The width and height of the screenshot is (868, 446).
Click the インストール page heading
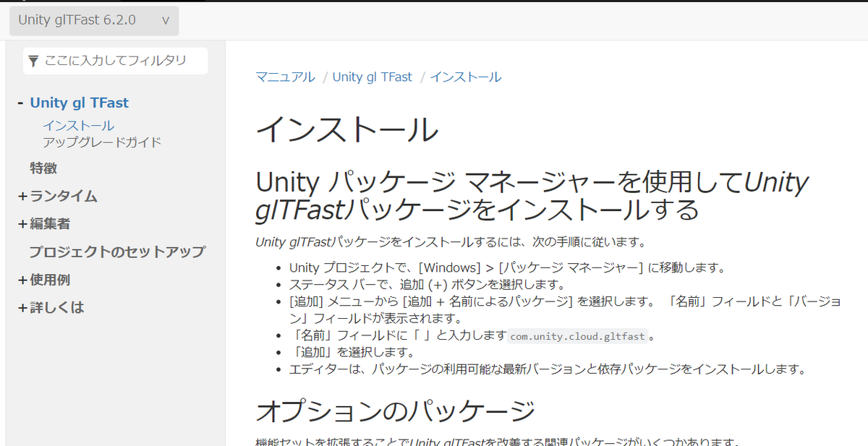click(347, 130)
